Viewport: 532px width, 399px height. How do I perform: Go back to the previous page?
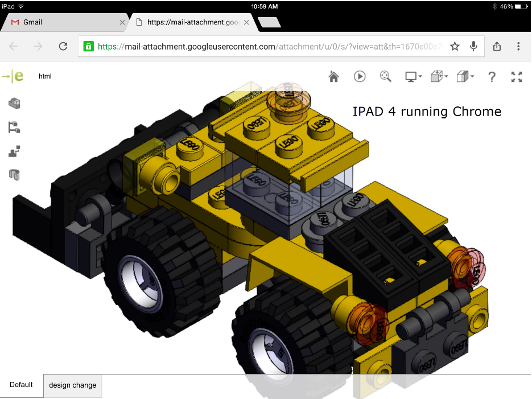pos(13,47)
